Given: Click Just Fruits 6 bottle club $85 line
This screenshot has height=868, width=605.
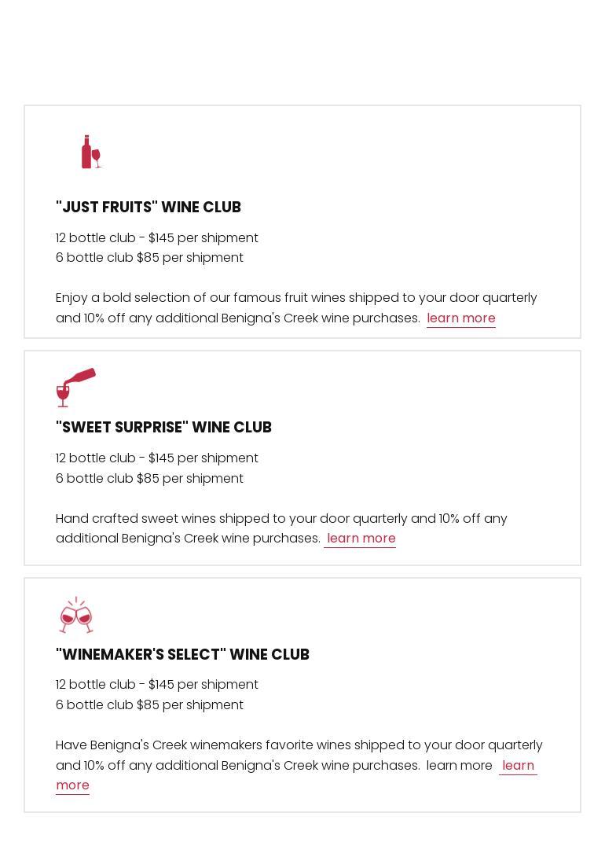Looking at the screenshot, I should (149, 258).
